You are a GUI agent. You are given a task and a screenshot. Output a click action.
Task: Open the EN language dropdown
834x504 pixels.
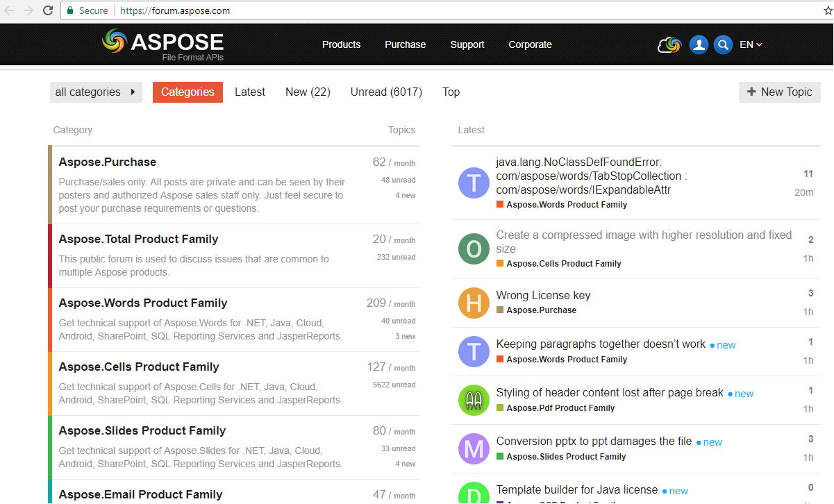tap(751, 44)
